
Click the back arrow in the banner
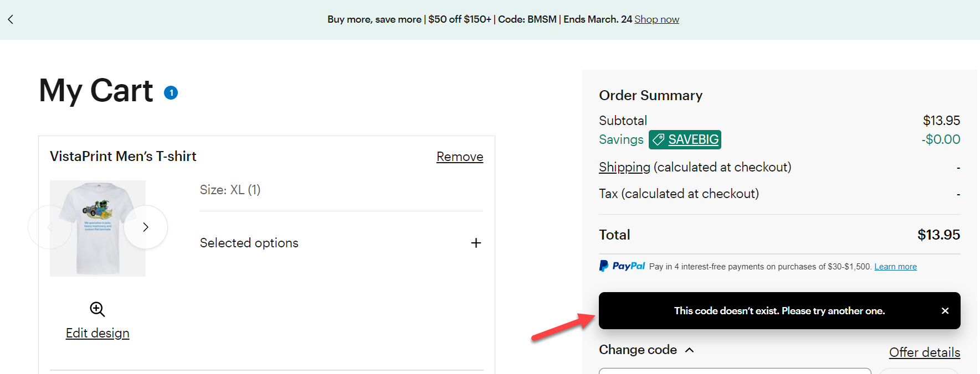(11, 19)
